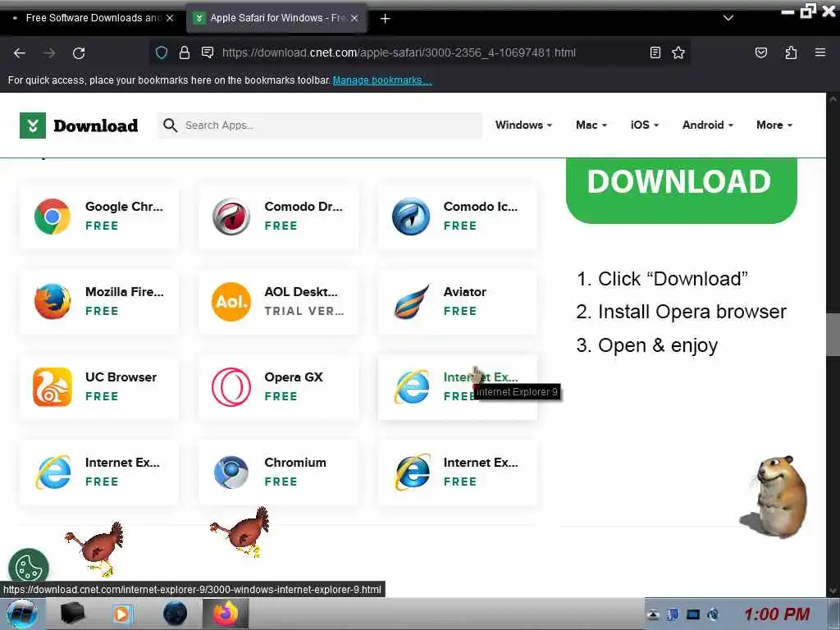This screenshot has width=840, height=630.
Task: Open the Aviator browser icon
Action: pos(411,302)
